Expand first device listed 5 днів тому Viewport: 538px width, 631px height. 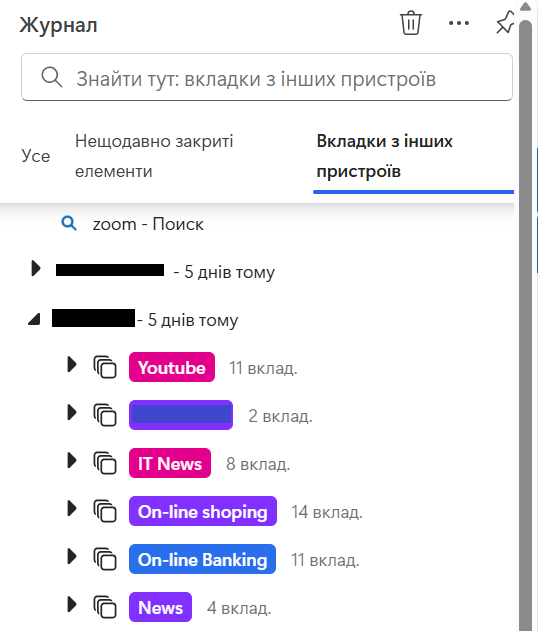(x=36, y=268)
